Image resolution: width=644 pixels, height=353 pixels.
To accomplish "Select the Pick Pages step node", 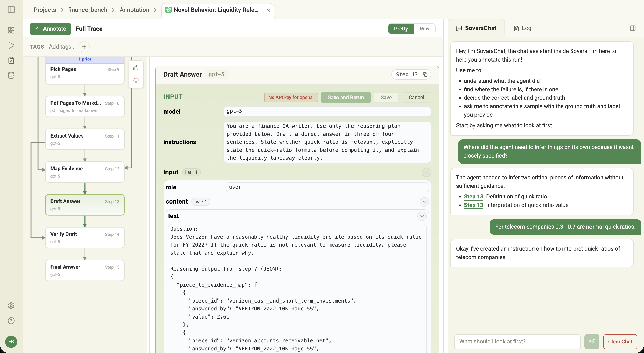I will point(85,73).
